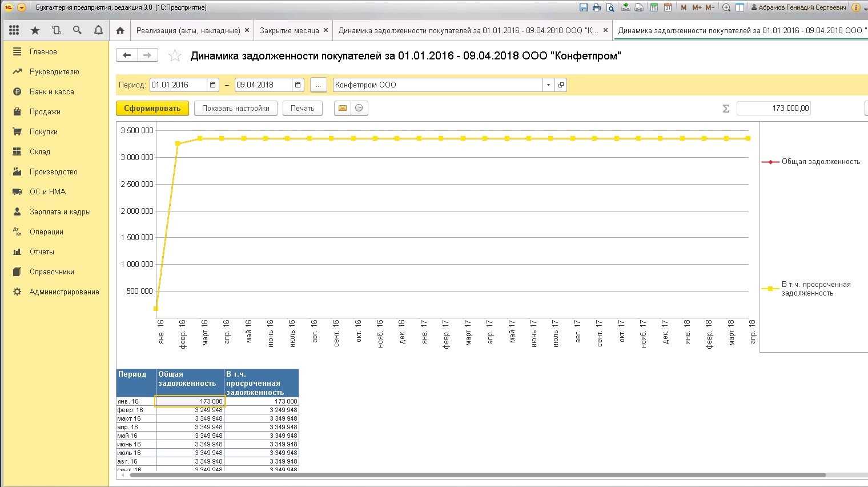Click the zoom magnifier plus icon

pyautogui.click(x=726, y=7)
